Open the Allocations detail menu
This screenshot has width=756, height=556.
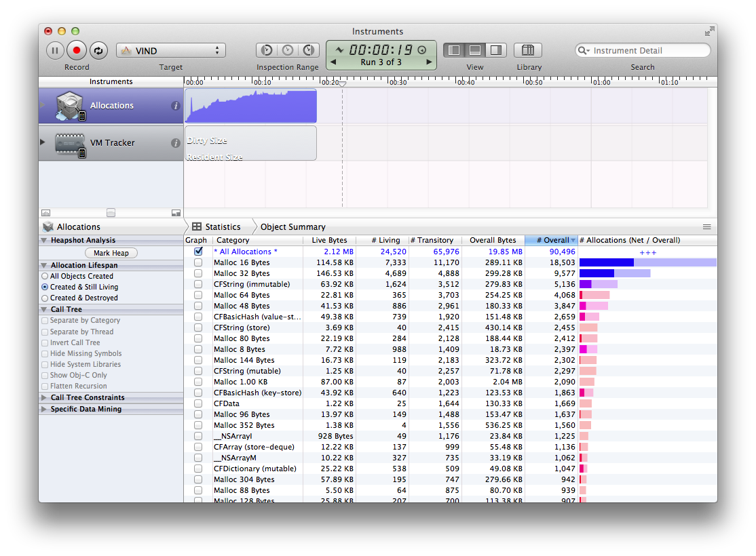point(71,227)
